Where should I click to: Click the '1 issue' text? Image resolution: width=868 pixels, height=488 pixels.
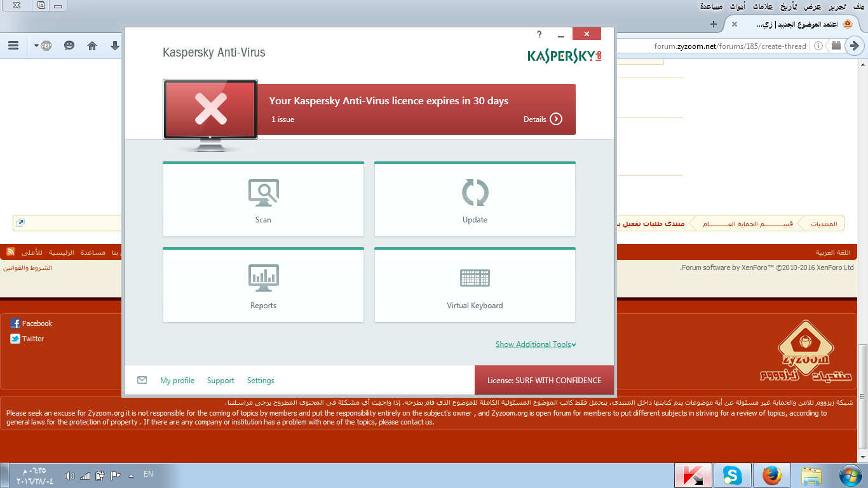pyautogui.click(x=283, y=119)
